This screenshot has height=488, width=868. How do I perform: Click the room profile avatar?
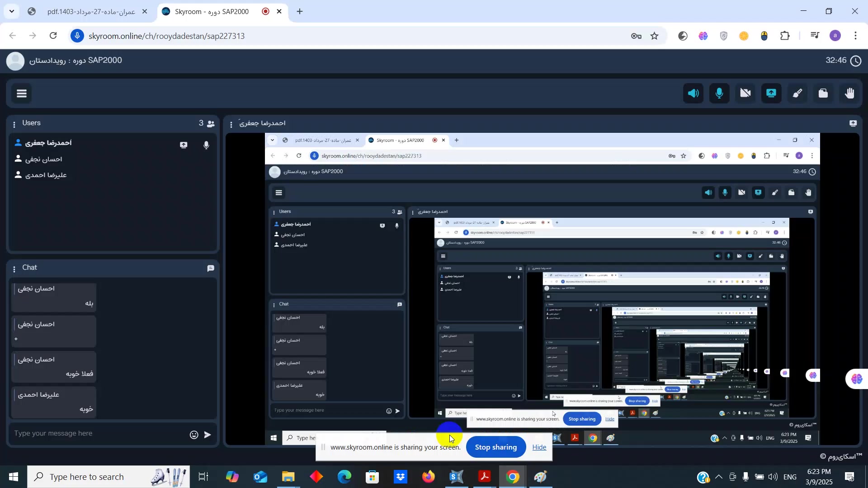[x=15, y=61]
